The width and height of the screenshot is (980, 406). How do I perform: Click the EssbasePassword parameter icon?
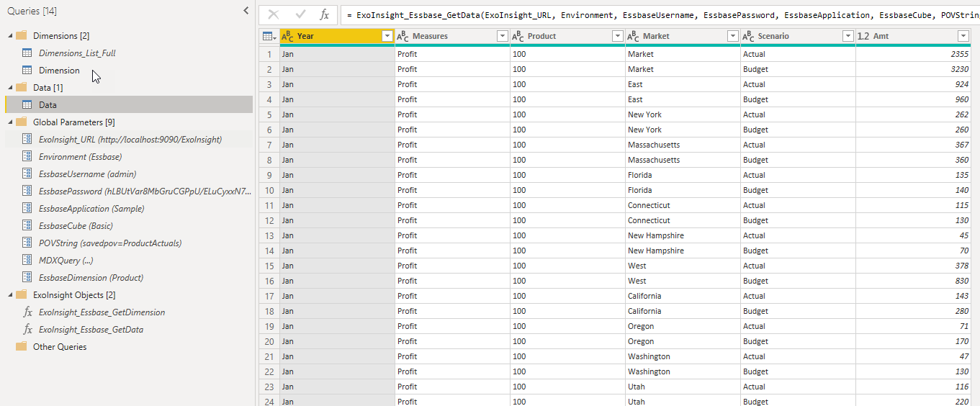27,191
